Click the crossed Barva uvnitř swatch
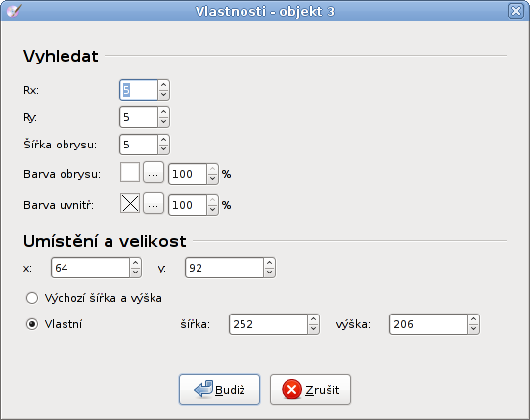 tap(130, 203)
